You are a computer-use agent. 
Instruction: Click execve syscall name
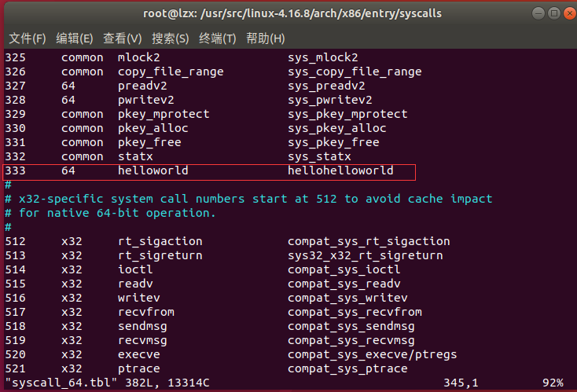138,355
